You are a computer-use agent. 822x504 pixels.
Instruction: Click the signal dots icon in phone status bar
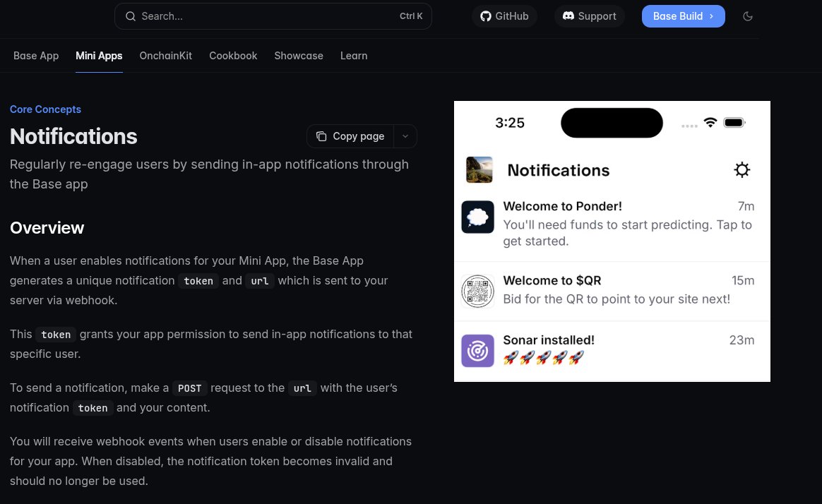(689, 126)
